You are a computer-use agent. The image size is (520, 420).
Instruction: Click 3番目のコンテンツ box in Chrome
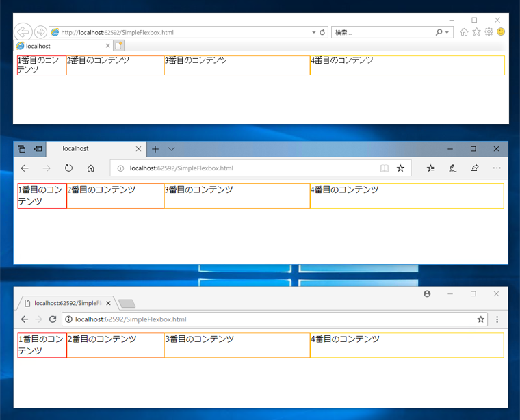tap(237, 345)
